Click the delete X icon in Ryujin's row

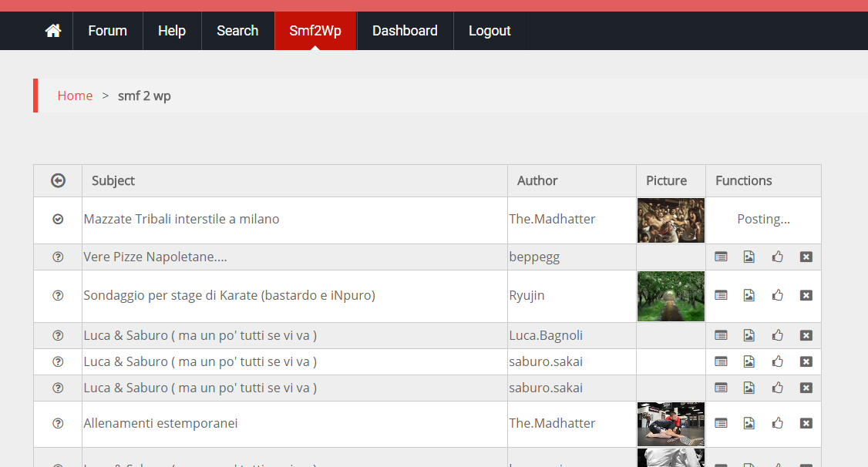click(x=806, y=295)
